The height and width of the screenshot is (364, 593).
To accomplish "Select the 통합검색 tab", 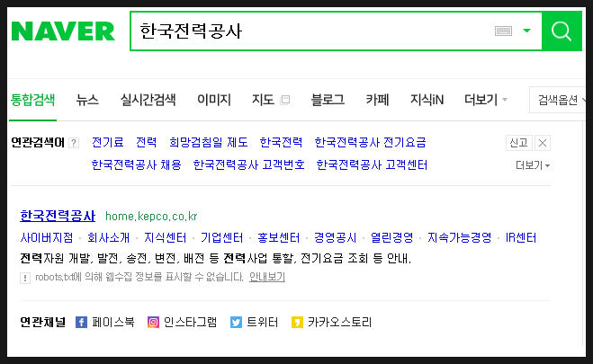I will [x=33, y=100].
